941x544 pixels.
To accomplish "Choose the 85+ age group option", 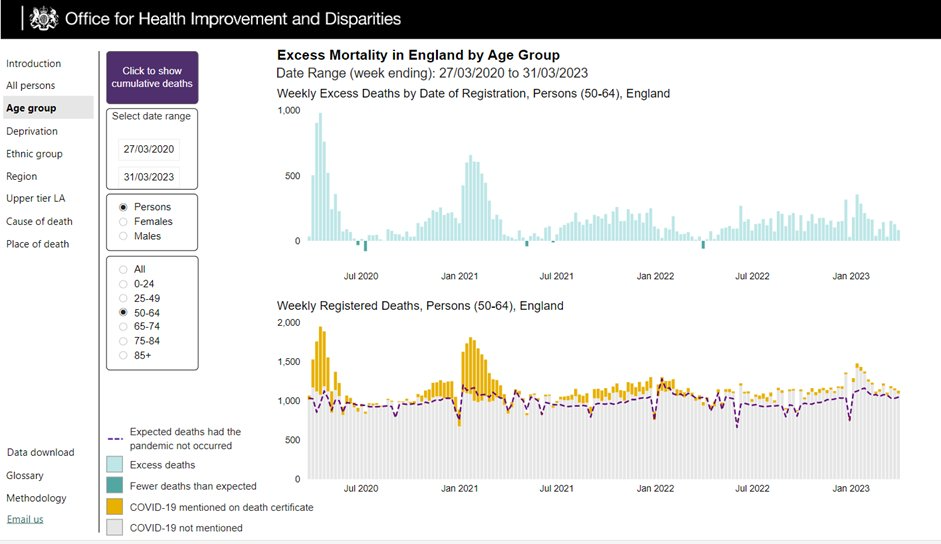I will pyautogui.click(x=123, y=355).
